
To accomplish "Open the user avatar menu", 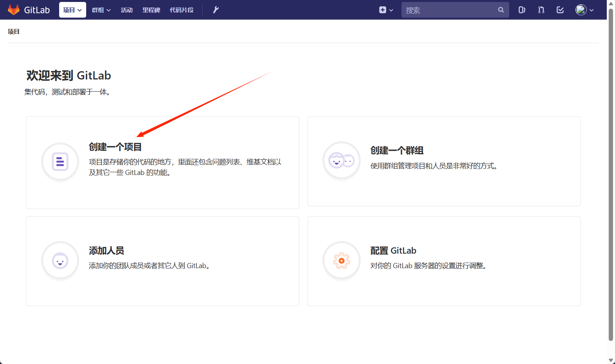I will pos(584,10).
